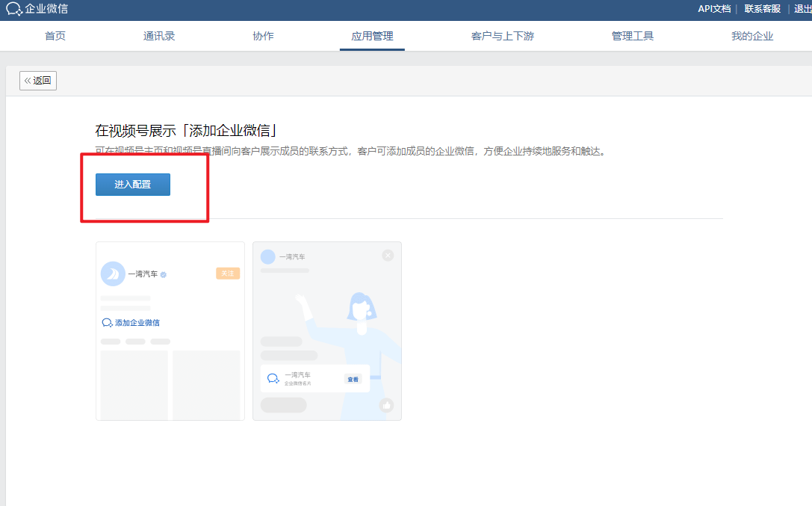
Task: Close the live room preview with X
Action: point(388,256)
